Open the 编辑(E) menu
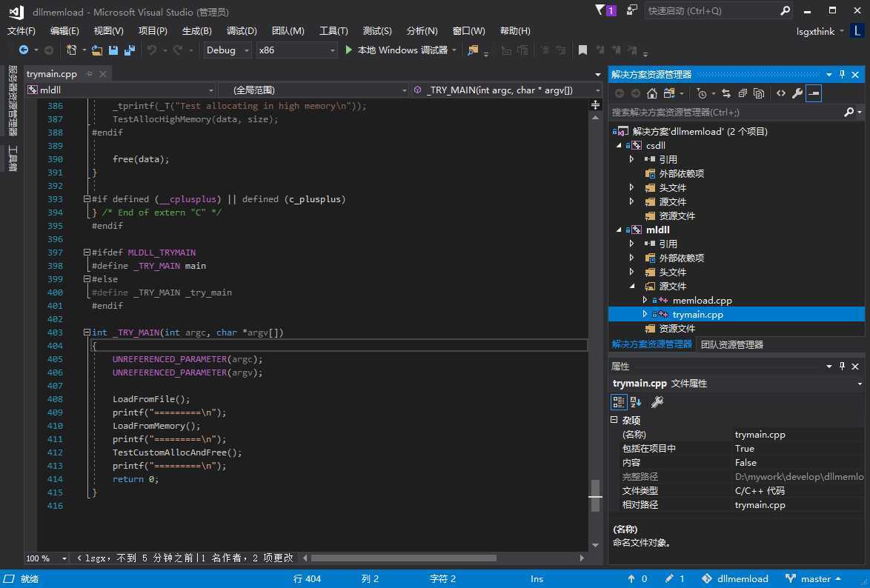Screen dimensions: 870x588 point(64,31)
